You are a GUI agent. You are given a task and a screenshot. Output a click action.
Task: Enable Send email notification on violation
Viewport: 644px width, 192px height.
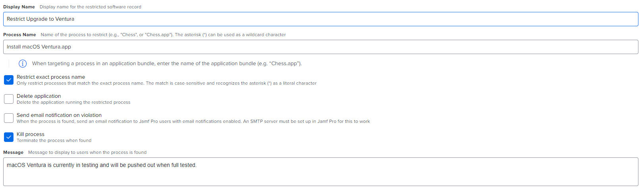(x=9, y=118)
